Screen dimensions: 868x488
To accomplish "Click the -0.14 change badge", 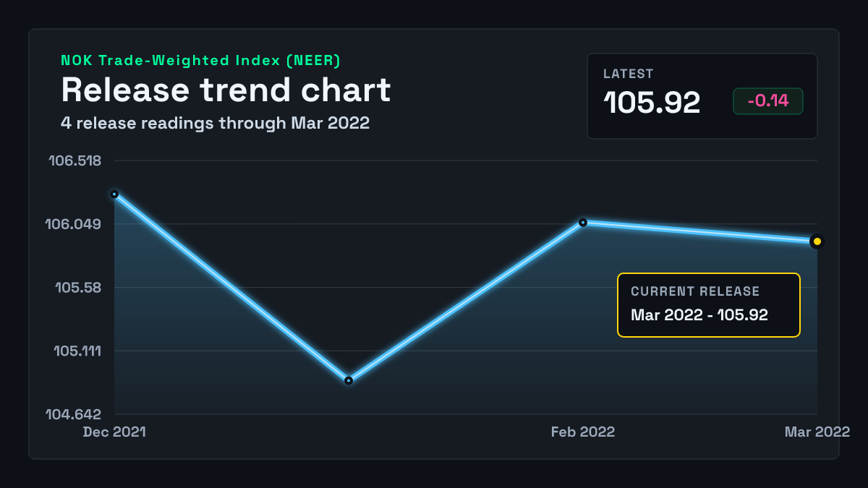I will [768, 101].
